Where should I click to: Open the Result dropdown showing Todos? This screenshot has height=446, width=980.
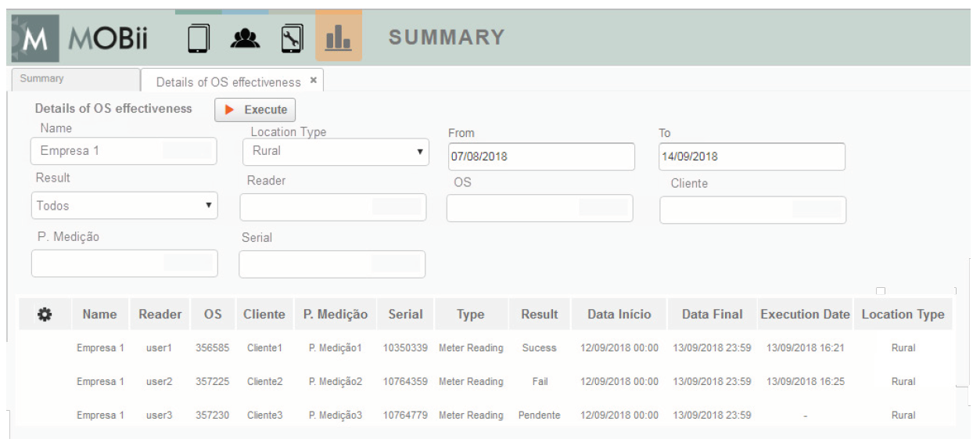[x=124, y=206]
